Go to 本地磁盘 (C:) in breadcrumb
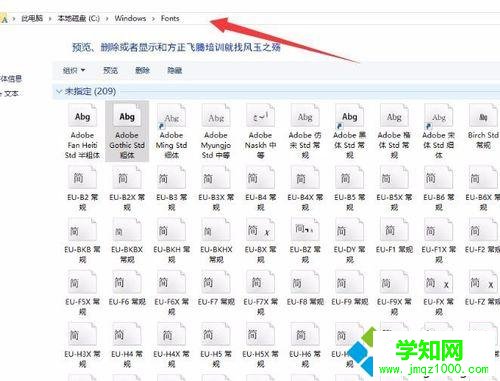500x381 pixels. (x=79, y=18)
